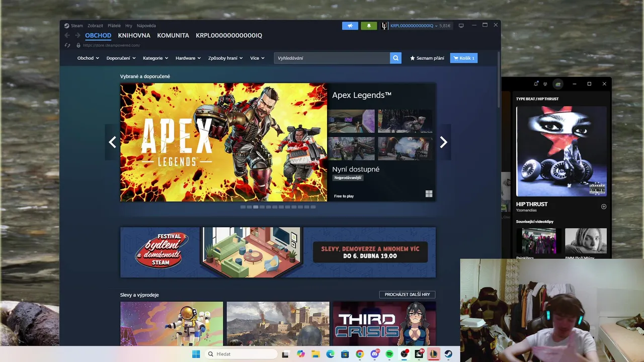Open the Apex Legends main capsule image
644x362 pixels.
[x=223, y=142]
